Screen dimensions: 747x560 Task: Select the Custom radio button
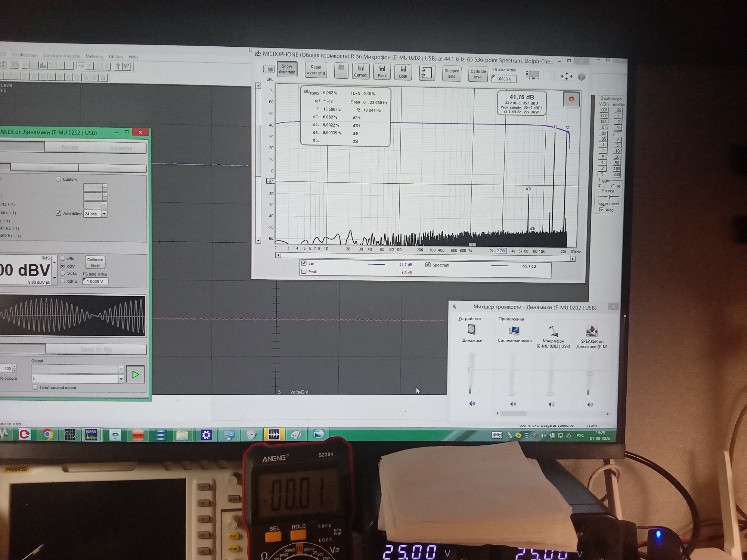[58, 179]
